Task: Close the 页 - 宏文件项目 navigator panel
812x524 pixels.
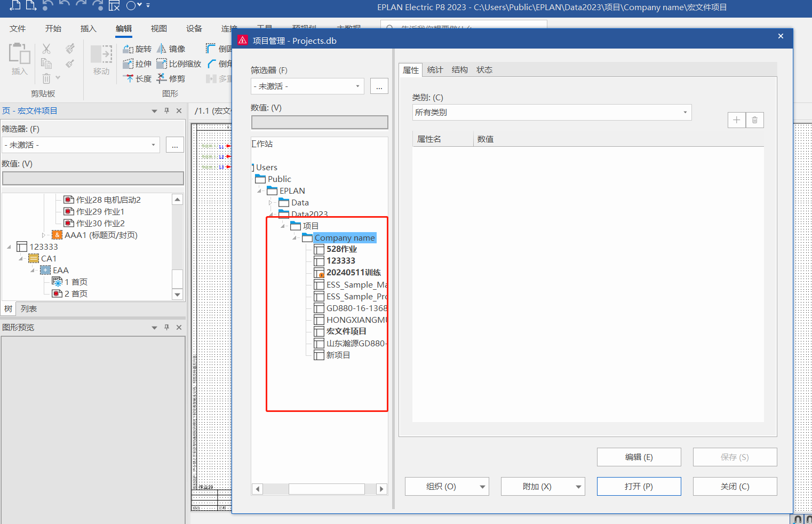Action: [179, 110]
